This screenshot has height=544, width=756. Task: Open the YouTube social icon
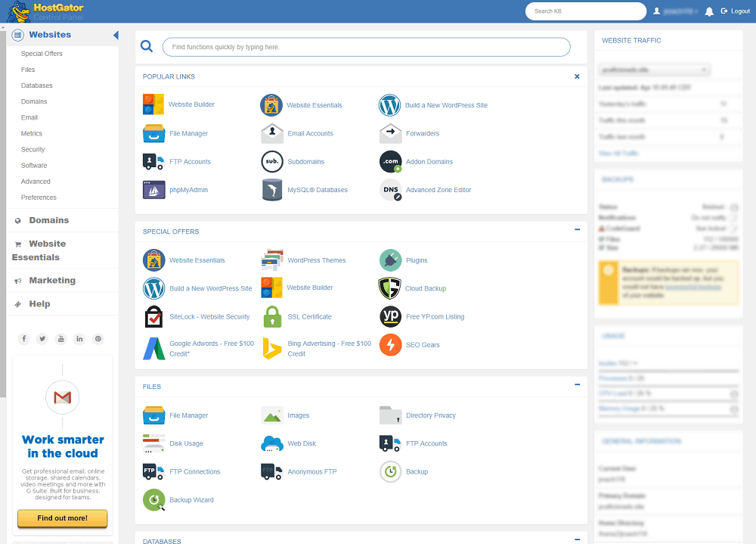click(61, 339)
